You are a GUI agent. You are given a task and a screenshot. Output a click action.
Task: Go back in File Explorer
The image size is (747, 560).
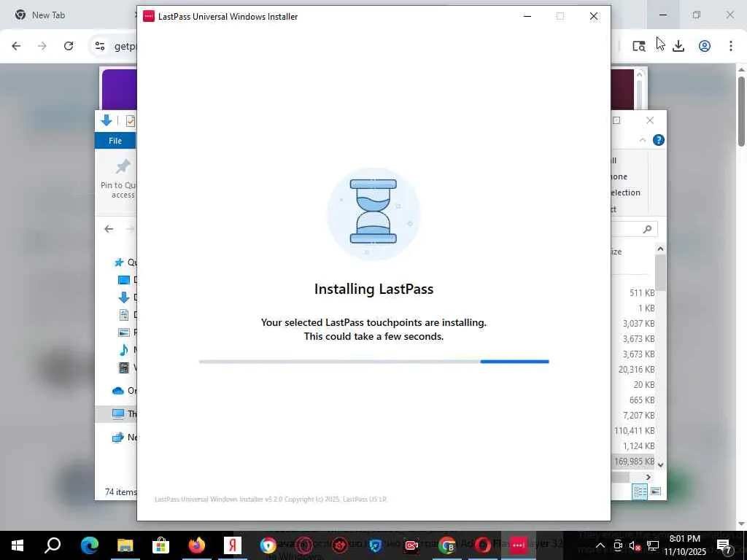[x=109, y=229]
